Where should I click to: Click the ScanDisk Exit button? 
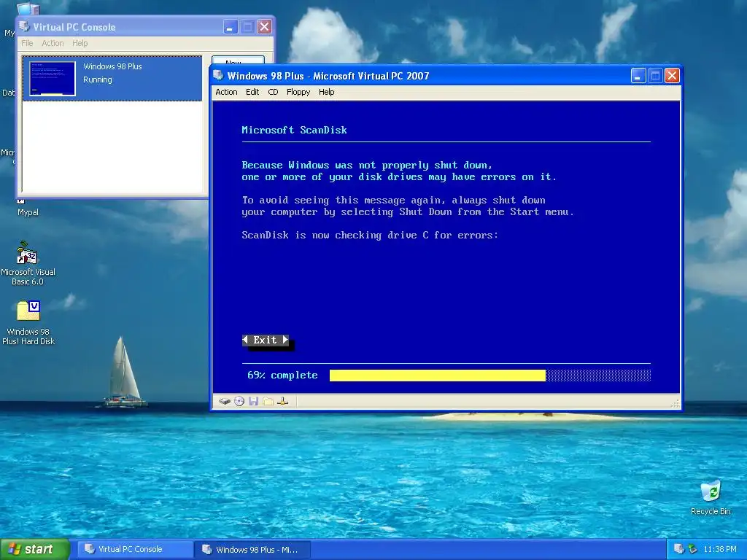pos(266,340)
